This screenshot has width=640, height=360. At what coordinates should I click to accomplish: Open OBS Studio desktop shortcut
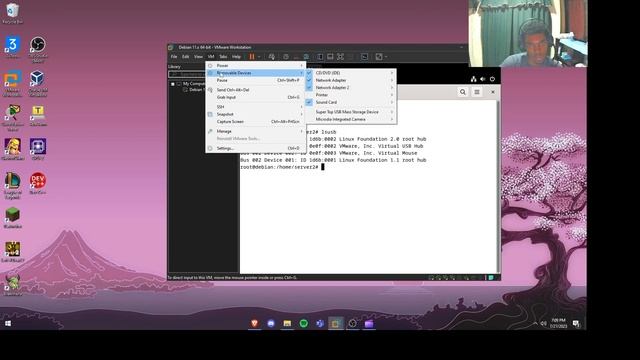(38, 49)
